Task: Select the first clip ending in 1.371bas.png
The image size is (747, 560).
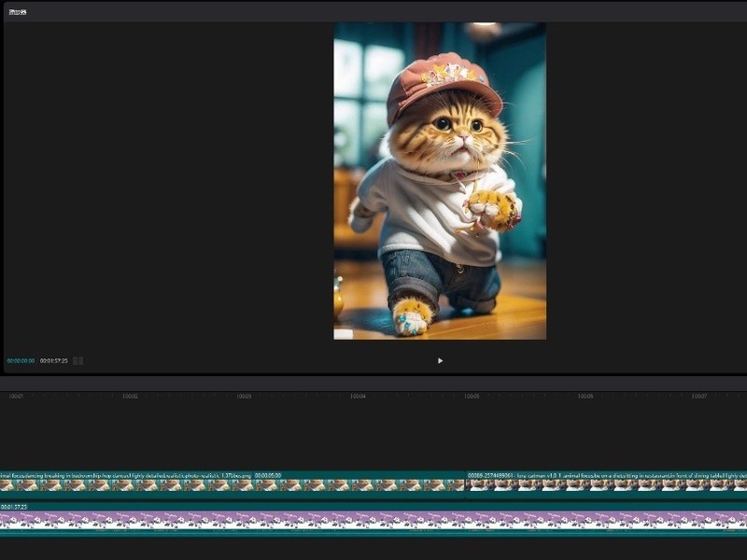Action: pyautogui.click(x=233, y=485)
